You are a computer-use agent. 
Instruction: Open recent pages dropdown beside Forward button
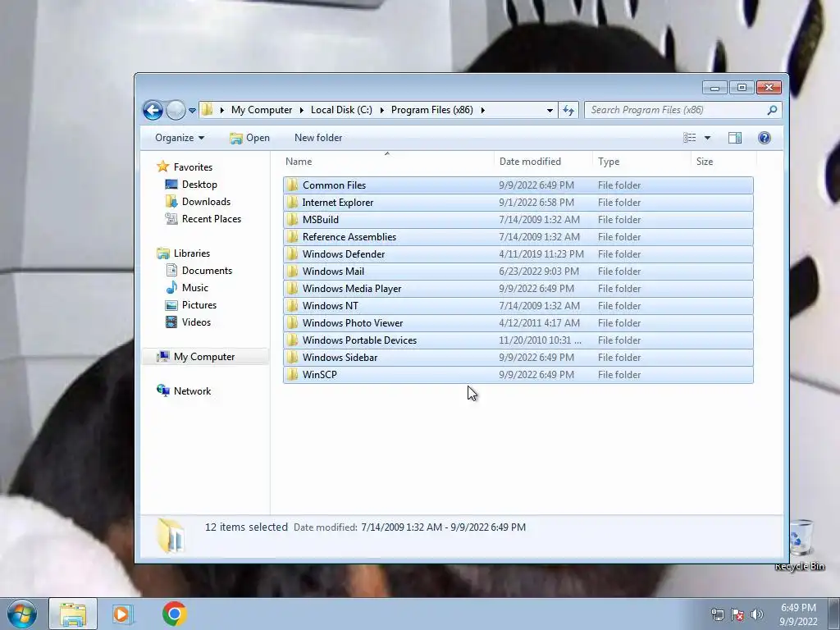coord(192,111)
